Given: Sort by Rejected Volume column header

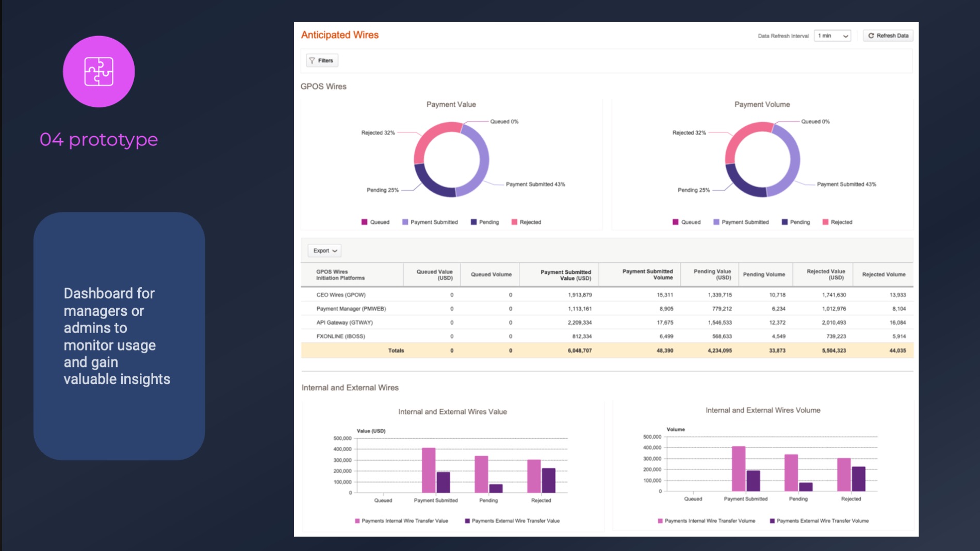Looking at the screenshot, I should [x=883, y=275].
